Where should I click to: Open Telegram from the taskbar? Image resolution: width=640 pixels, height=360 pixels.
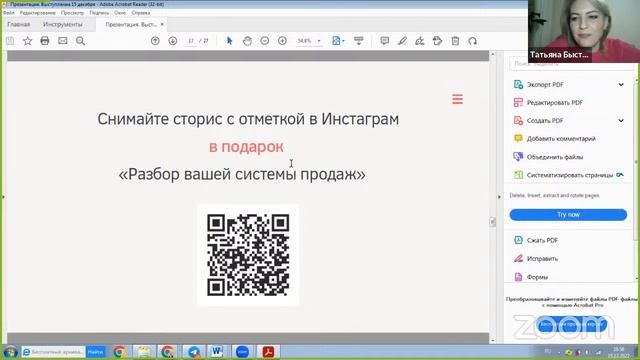click(x=193, y=352)
